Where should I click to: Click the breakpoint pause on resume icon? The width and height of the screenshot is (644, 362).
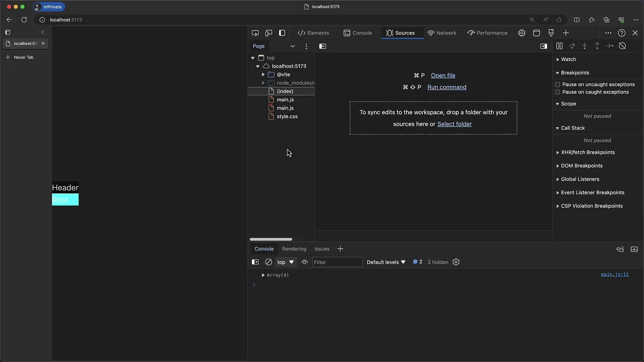point(559,46)
